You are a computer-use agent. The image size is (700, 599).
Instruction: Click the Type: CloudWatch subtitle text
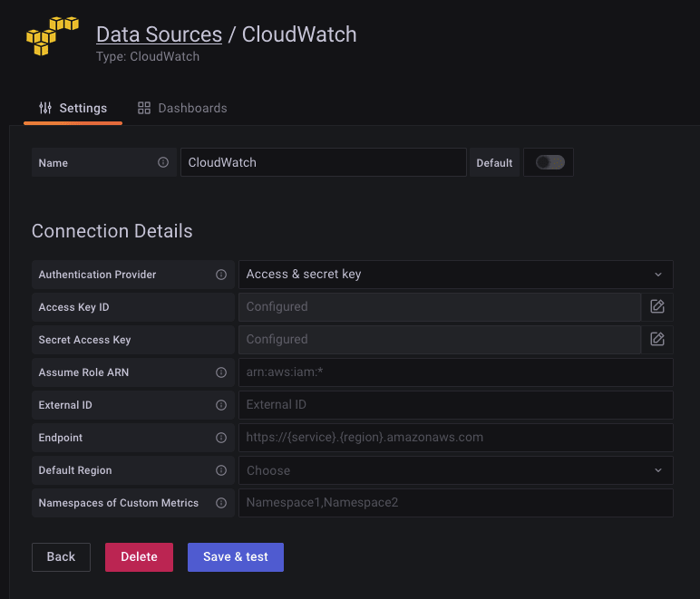coord(148,57)
